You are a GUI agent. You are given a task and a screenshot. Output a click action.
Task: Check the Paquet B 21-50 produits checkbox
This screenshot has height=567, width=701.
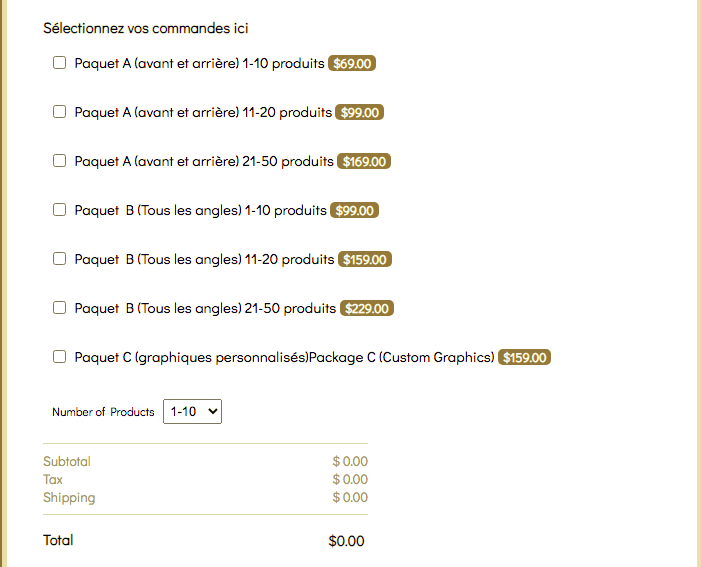(59, 308)
